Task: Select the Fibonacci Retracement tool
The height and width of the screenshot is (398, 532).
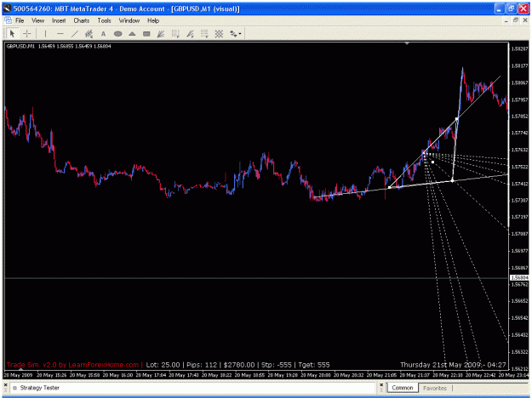Action: [x=204, y=33]
